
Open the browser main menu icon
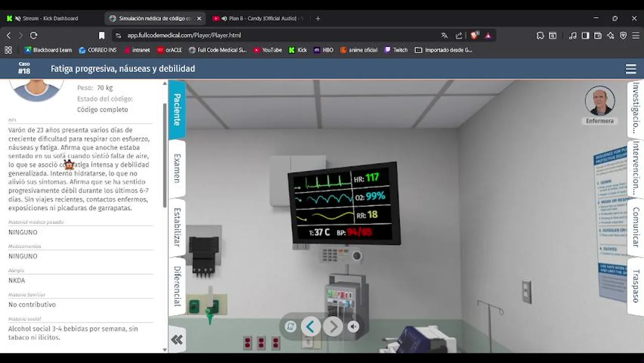coord(635,35)
